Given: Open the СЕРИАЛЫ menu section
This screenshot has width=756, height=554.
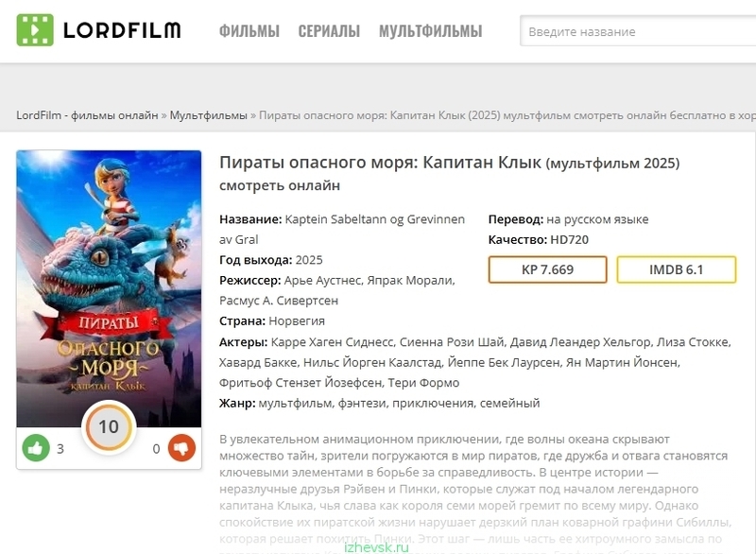Looking at the screenshot, I should (329, 31).
